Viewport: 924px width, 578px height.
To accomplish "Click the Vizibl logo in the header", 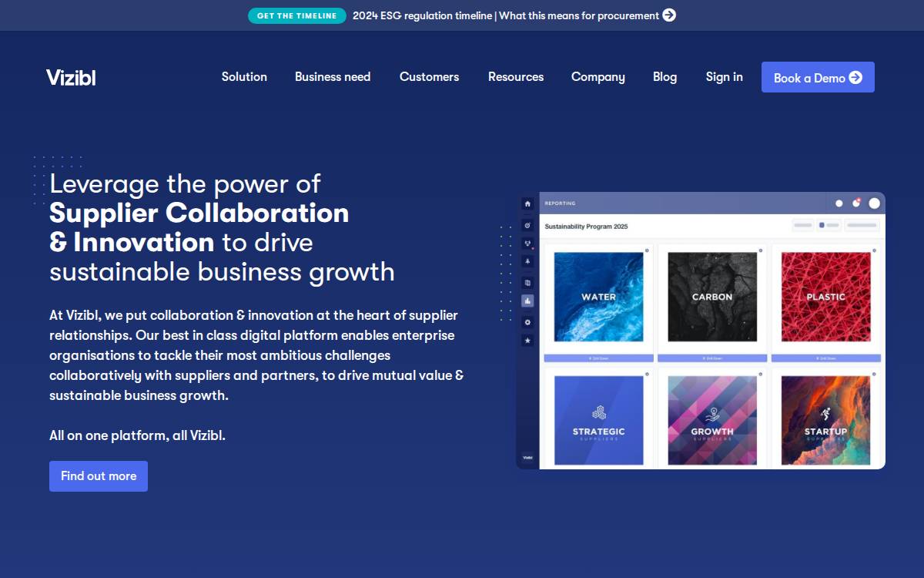I will click(x=71, y=77).
